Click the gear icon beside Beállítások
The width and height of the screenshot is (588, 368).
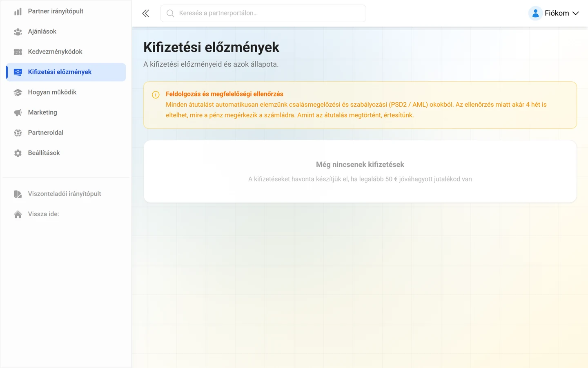coord(18,153)
